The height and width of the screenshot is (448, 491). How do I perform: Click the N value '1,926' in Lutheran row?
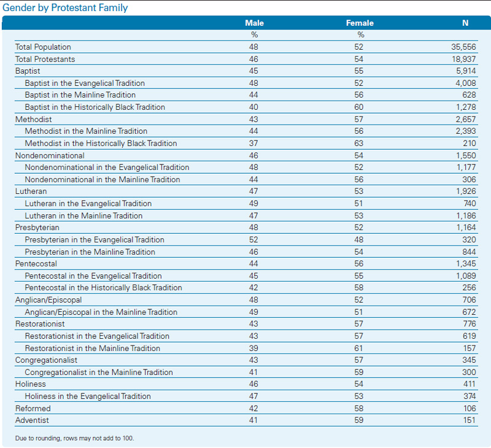coord(466,191)
